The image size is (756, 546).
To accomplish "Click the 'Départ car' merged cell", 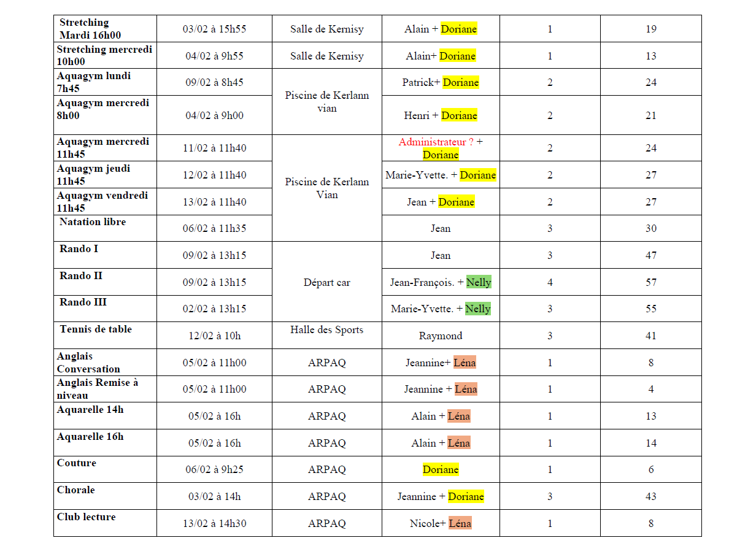I will click(x=327, y=282).
